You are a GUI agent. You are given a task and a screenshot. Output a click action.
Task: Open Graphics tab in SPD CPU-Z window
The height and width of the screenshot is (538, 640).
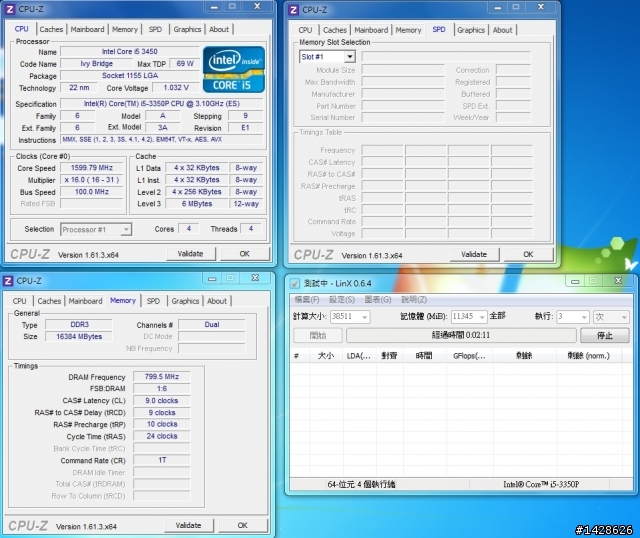click(471, 30)
